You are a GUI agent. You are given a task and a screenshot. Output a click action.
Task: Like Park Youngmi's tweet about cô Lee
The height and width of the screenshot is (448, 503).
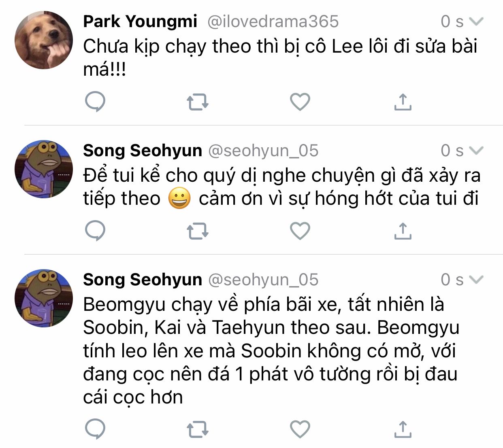[x=300, y=102]
